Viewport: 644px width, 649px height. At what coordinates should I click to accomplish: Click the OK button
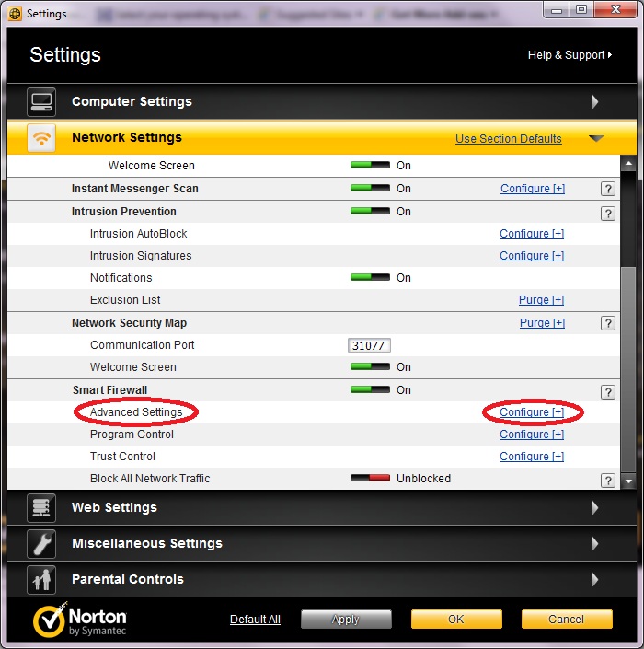(456, 620)
